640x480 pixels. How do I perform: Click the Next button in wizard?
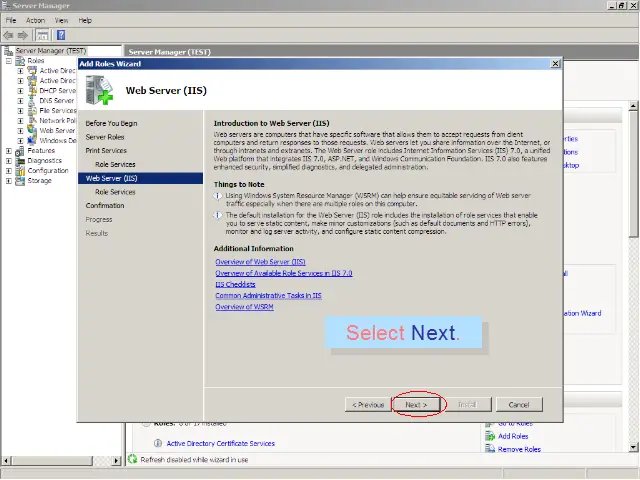pyautogui.click(x=416, y=405)
